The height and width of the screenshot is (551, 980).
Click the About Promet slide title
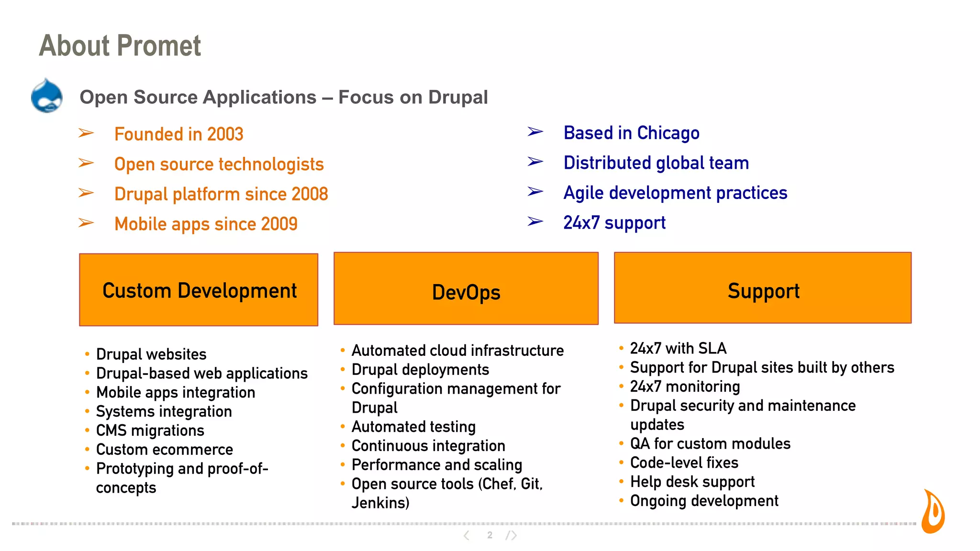point(120,46)
